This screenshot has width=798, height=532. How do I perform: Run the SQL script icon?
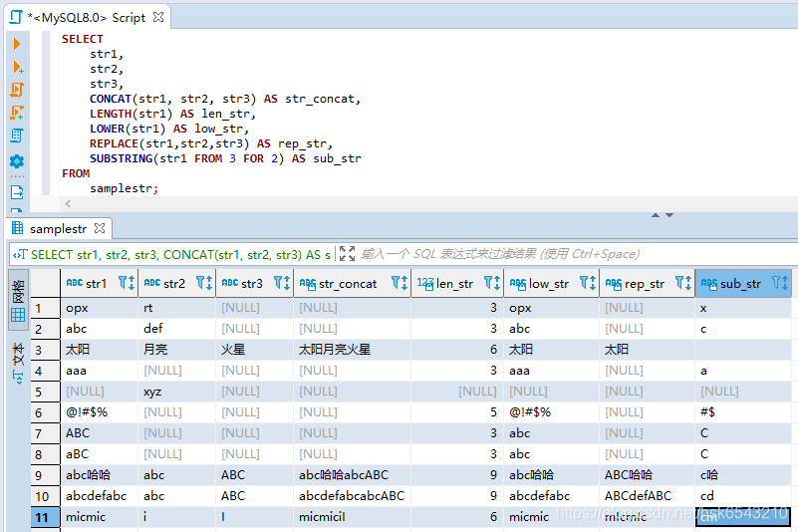coord(17,90)
